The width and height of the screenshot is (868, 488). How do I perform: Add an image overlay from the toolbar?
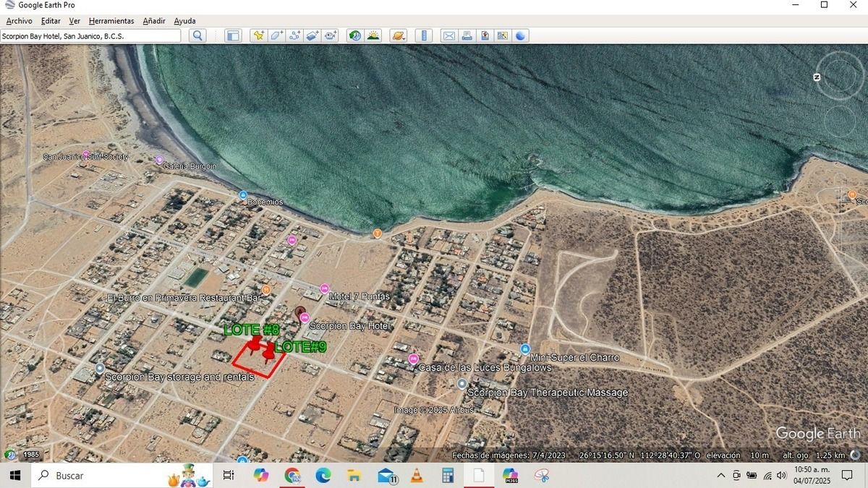[x=312, y=35]
